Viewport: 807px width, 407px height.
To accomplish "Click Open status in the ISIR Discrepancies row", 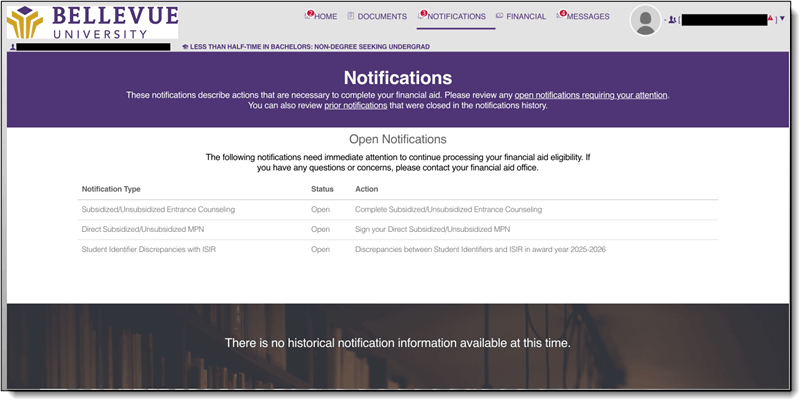I will coord(320,250).
